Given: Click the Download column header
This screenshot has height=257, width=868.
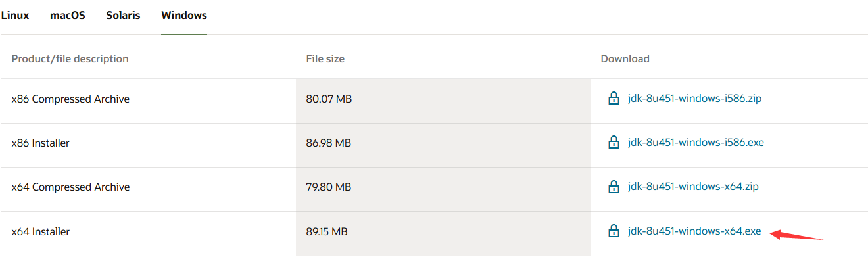Looking at the screenshot, I should [625, 59].
